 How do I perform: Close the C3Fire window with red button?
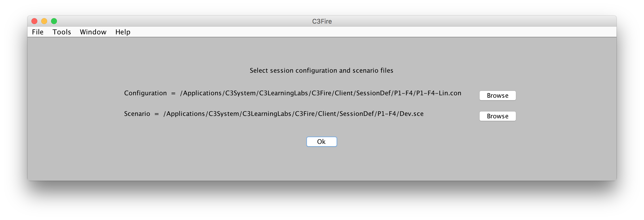click(35, 21)
